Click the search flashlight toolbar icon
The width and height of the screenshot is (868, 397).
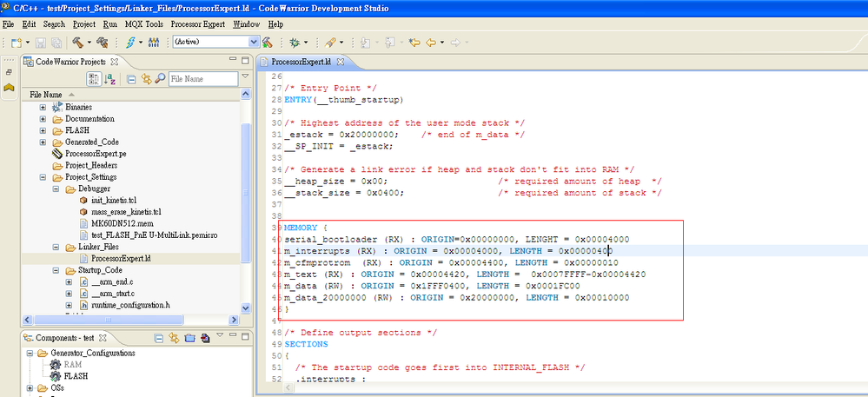pos(330,42)
